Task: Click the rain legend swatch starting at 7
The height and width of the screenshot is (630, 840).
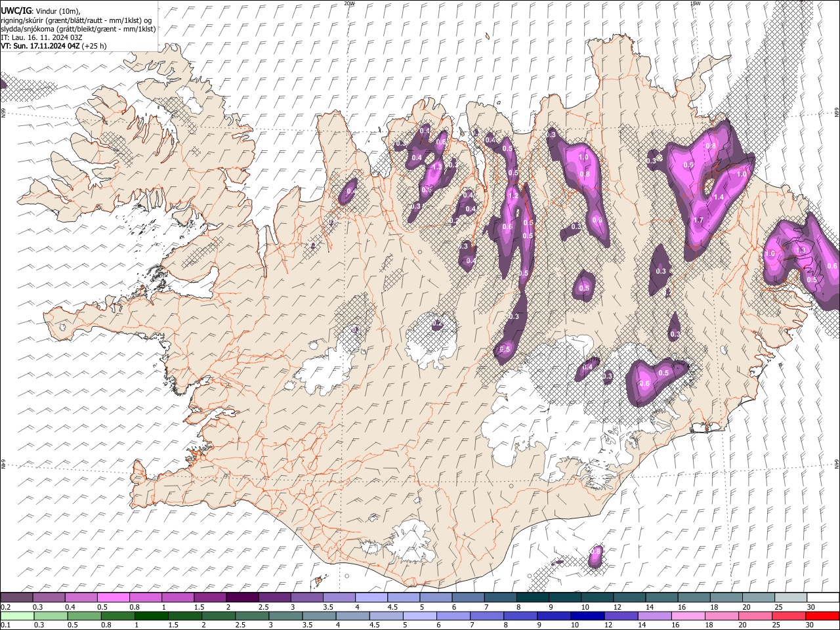Action: click(x=487, y=616)
